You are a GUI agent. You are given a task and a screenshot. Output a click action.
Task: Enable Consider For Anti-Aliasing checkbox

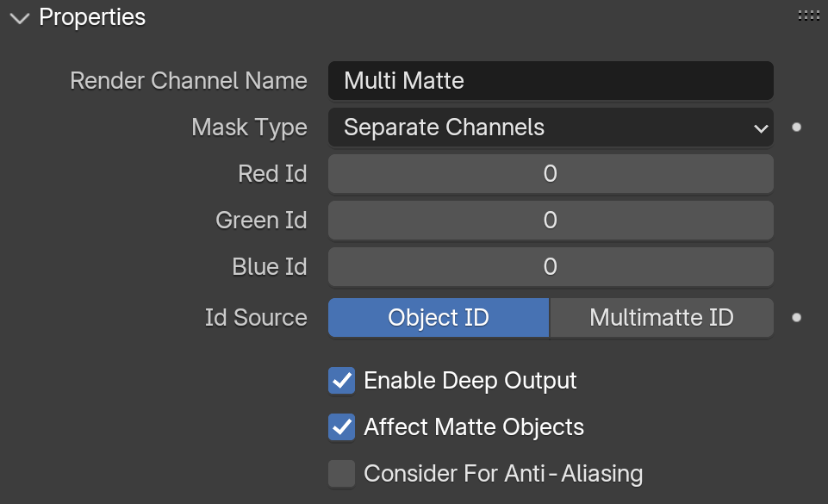(342, 473)
